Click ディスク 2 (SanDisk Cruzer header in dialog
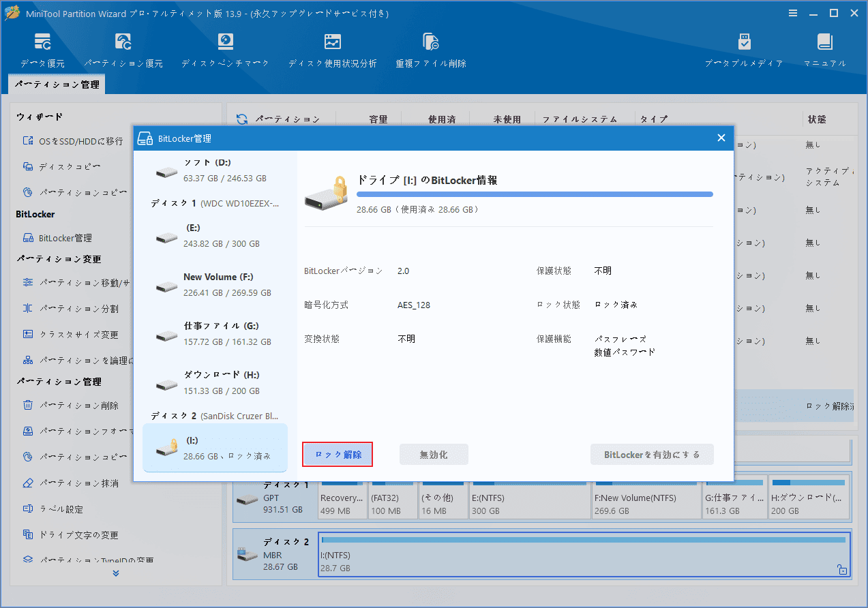The width and height of the screenshot is (868, 608). click(x=215, y=416)
